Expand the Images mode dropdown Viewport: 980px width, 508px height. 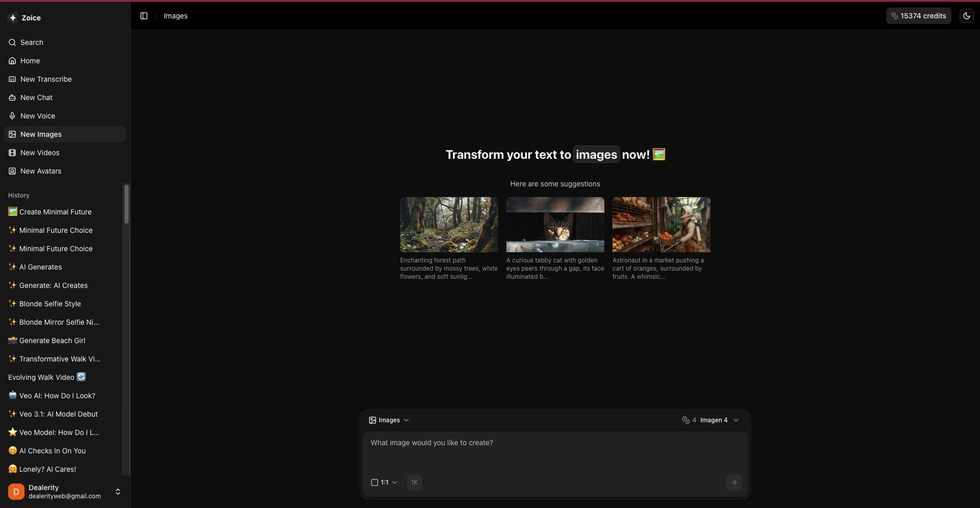point(389,420)
